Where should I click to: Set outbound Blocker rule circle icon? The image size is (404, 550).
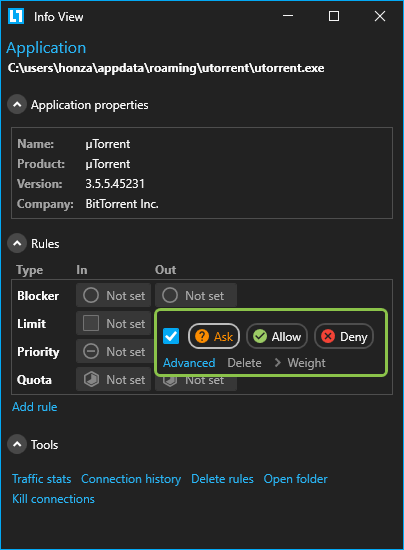click(170, 295)
